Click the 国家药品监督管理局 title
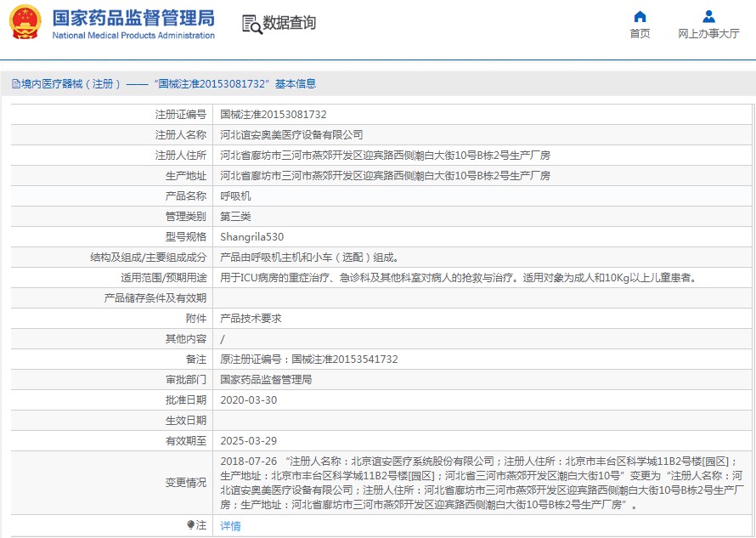 [x=133, y=19]
